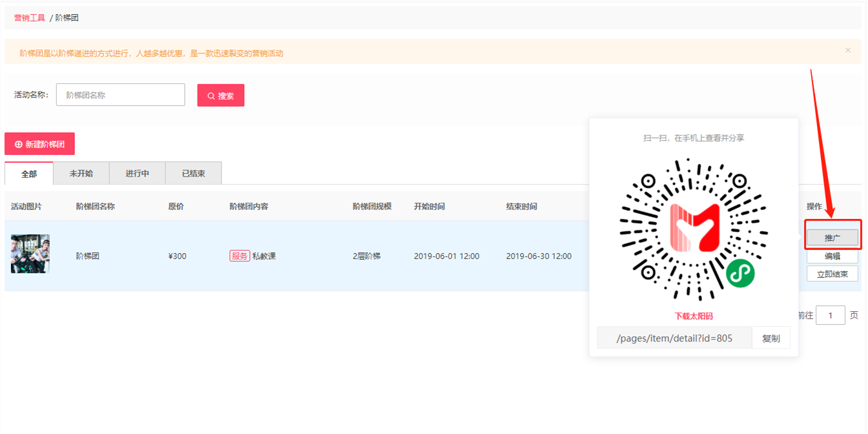Click the 复制 button
The image size is (868, 434).
(x=771, y=338)
